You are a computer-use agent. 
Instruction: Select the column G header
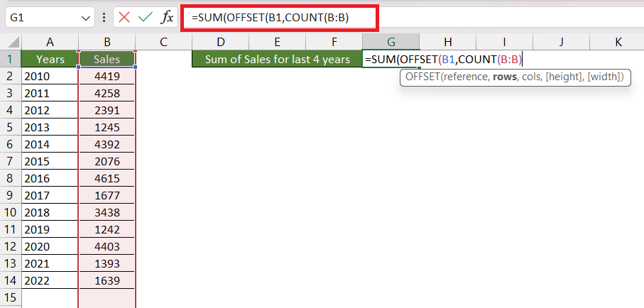[x=391, y=42]
